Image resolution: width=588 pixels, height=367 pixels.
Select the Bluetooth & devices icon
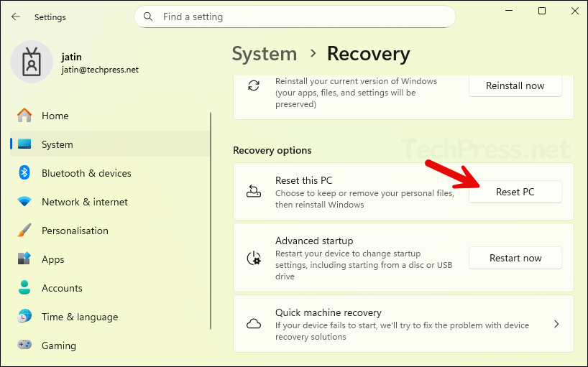24,173
